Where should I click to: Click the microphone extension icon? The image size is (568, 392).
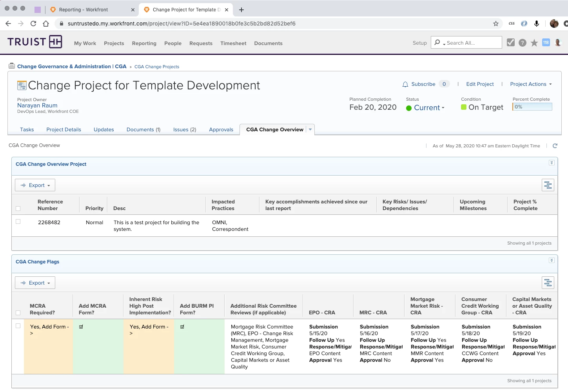[x=537, y=24]
